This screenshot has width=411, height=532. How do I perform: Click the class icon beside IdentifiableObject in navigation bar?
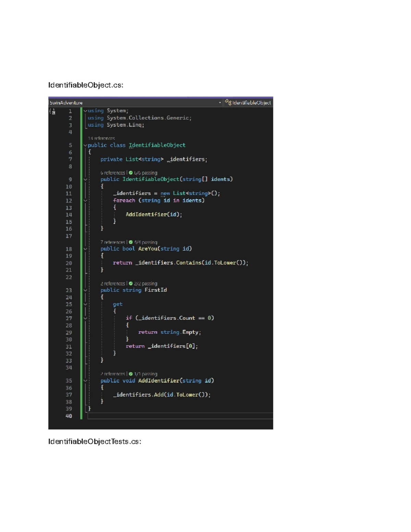(x=228, y=102)
